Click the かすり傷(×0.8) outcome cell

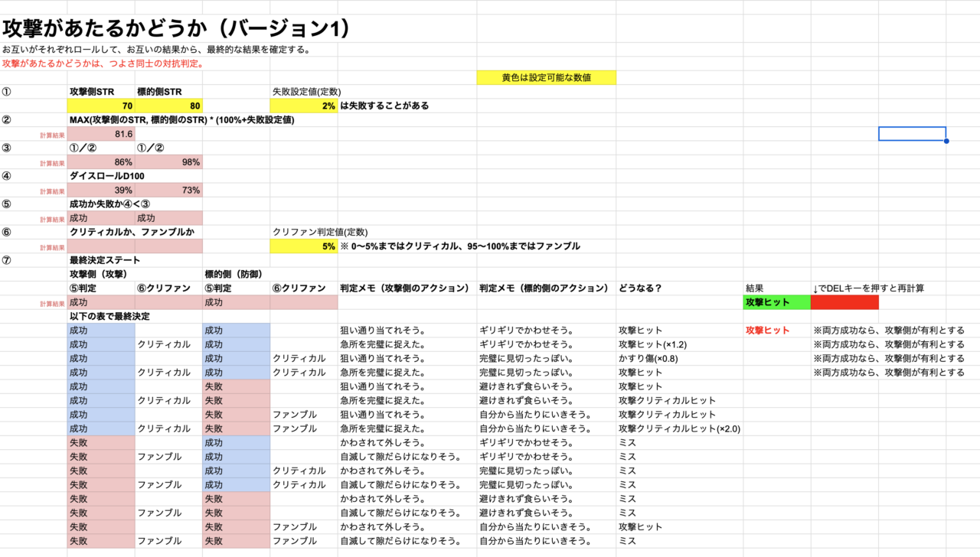pyautogui.click(x=648, y=359)
